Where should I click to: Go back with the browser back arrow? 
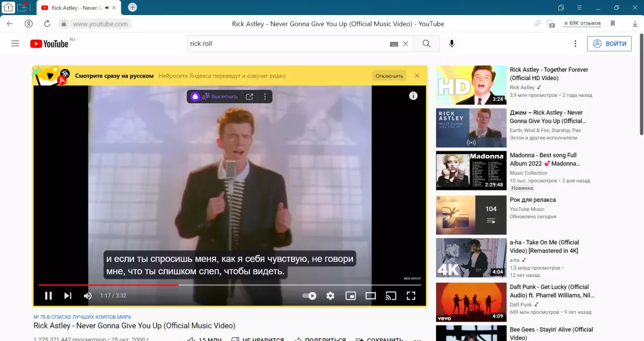point(10,24)
